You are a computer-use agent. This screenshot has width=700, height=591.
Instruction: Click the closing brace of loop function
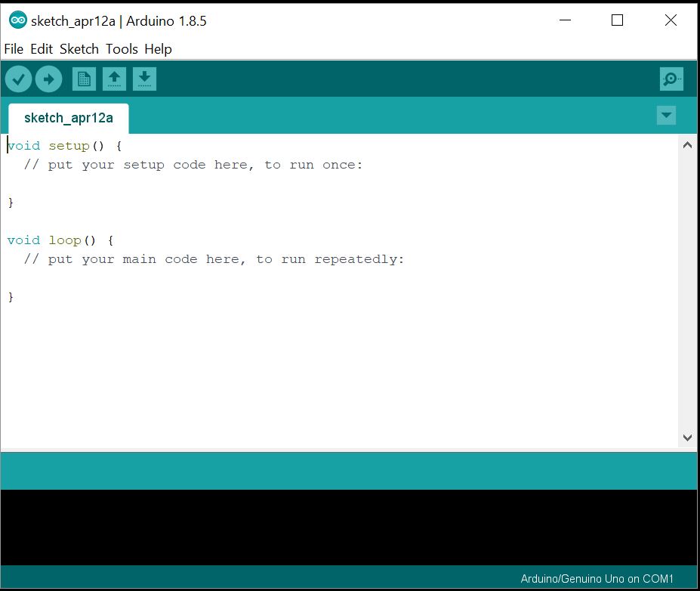point(11,297)
